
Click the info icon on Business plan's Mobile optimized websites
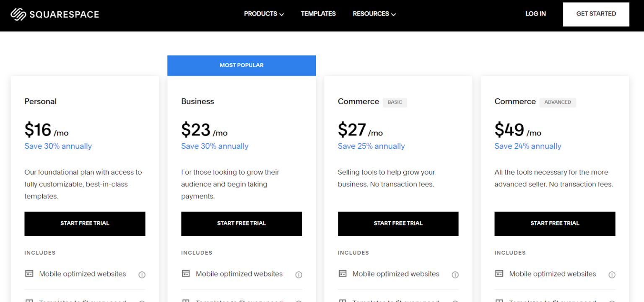click(x=299, y=275)
